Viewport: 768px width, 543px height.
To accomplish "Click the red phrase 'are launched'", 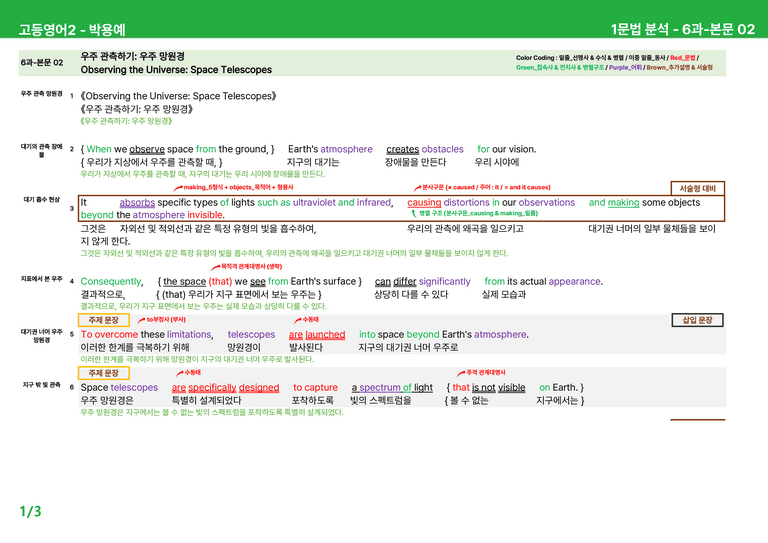I will click(317, 334).
